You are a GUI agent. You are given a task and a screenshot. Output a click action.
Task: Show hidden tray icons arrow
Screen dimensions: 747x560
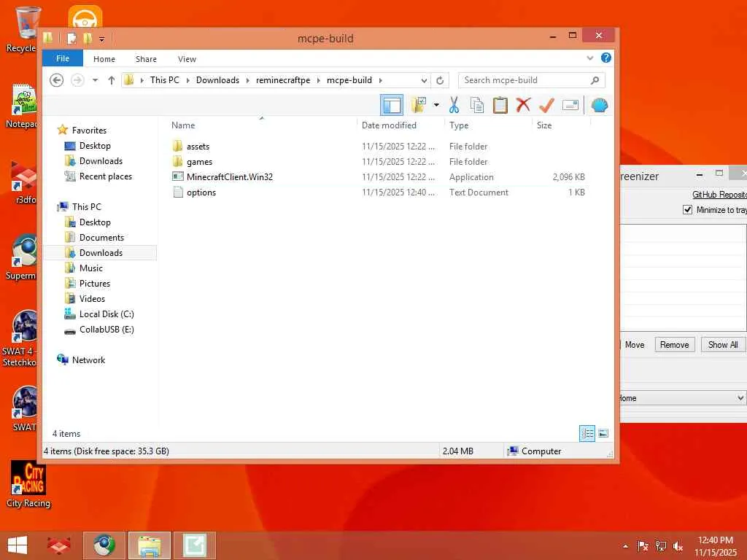pyautogui.click(x=625, y=546)
